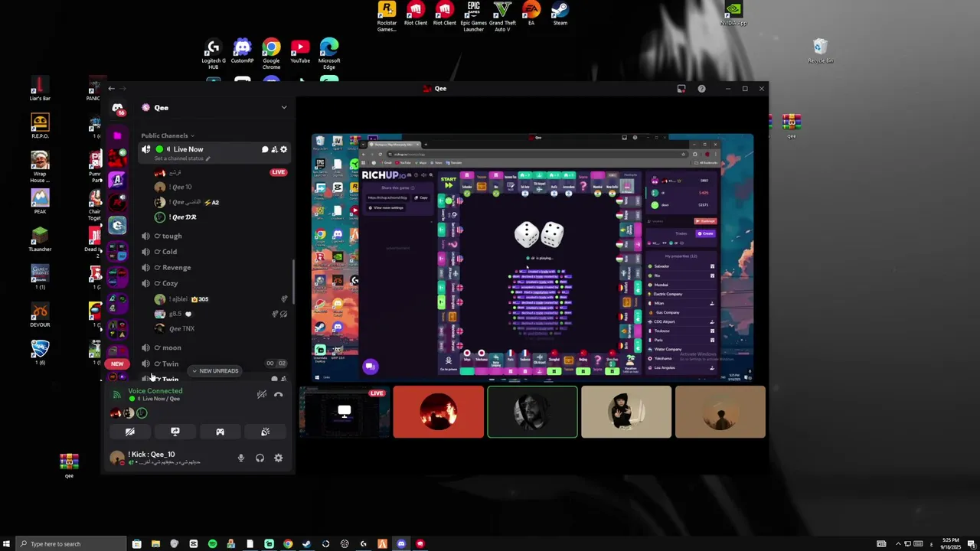The height and width of the screenshot is (551, 980).
Task: Open R.E.P.O. game shortcut
Action: 40,126
